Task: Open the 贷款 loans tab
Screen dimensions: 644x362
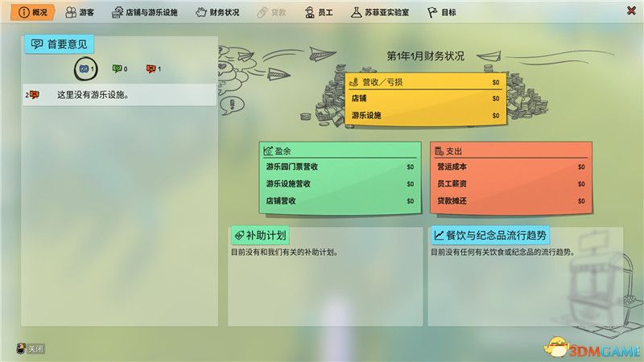Action: (x=271, y=12)
